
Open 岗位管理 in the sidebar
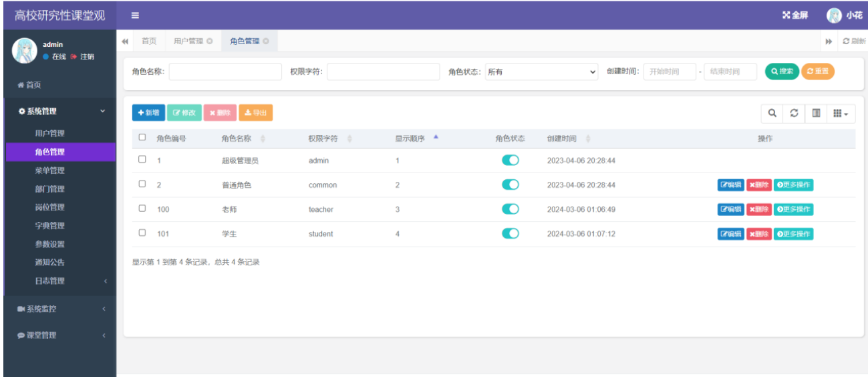pos(50,207)
